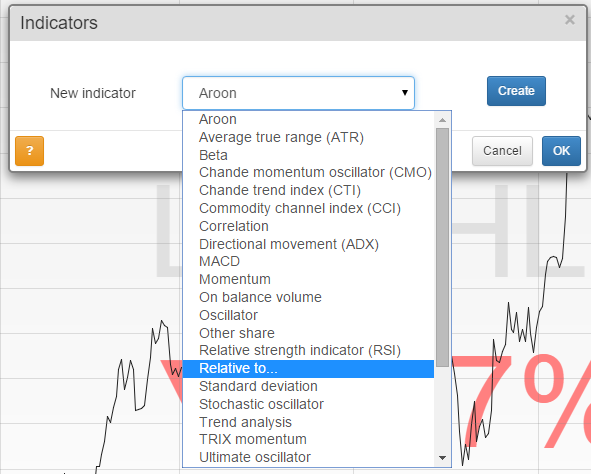Select the Beta indicator option

click(308, 155)
